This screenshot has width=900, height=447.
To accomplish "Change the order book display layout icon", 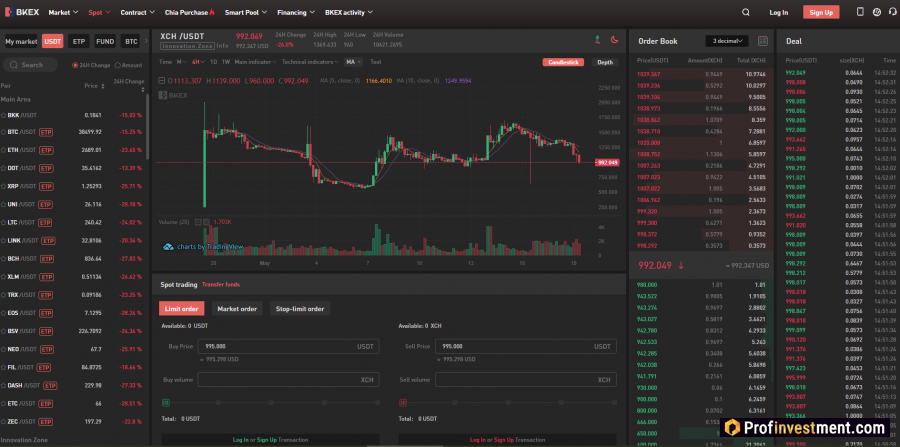I will point(763,41).
